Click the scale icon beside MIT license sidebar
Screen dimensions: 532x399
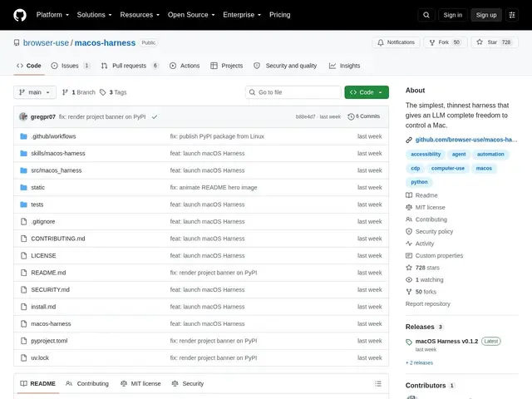click(409, 207)
